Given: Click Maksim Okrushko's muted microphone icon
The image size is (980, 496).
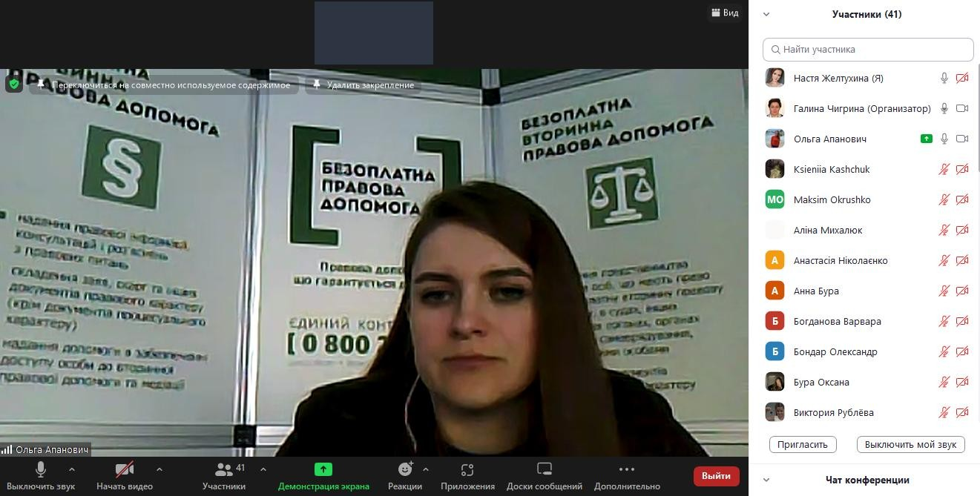Looking at the screenshot, I should tap(944, 199).
